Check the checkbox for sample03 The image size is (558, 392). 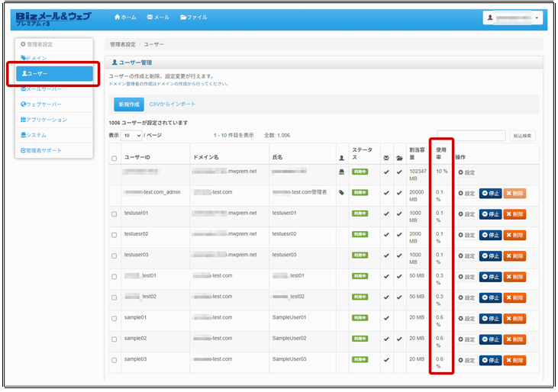pyautogui.click(x=115, y=360)
